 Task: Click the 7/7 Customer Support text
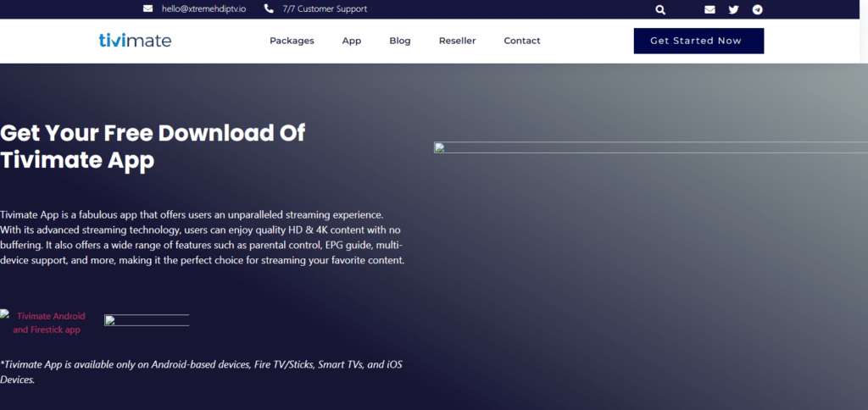coord(325,8)
